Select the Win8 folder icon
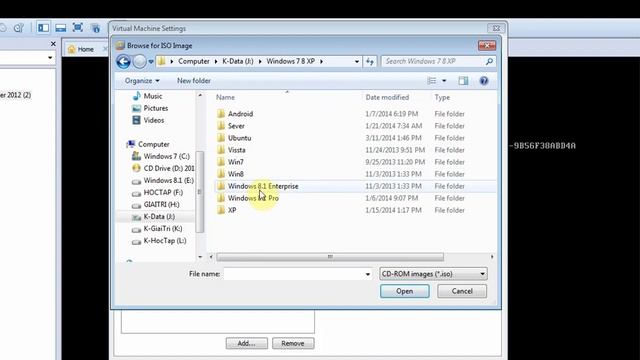640x360 pixels. pyautogui.click(x=221, y=174)
